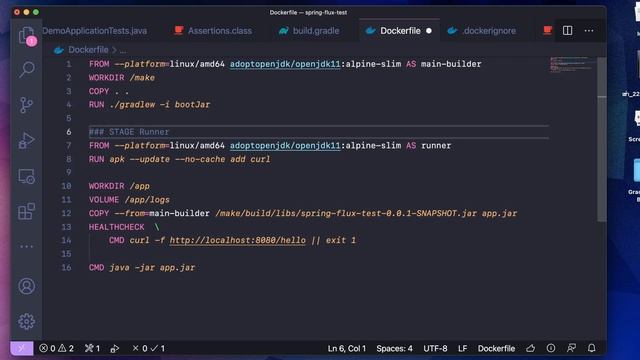This screenshot has height=360, width=640.
Task: Switch to Assertions.class tab
Action: (213, 31)
